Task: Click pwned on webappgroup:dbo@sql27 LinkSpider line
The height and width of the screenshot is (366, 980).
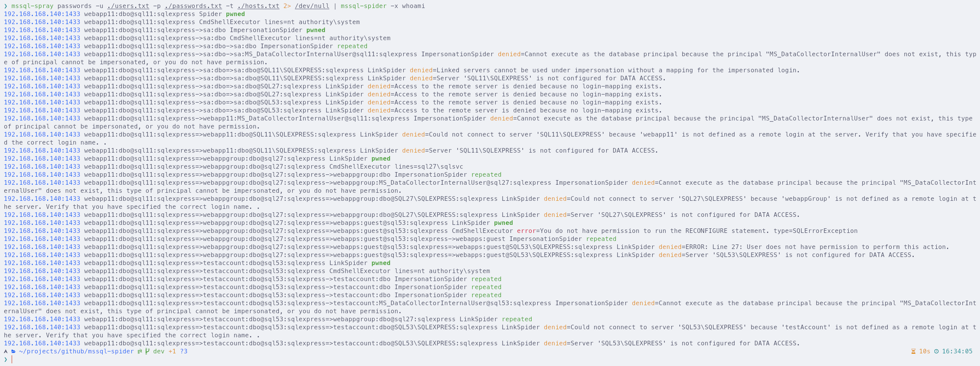Action: (381, 159)
